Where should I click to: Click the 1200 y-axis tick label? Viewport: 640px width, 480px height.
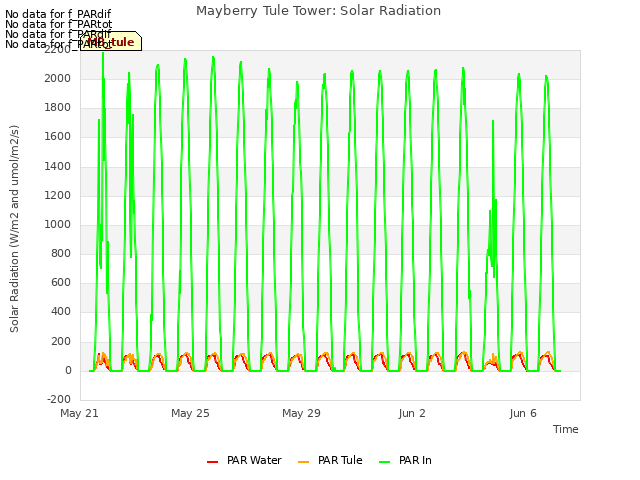(58, 195)
